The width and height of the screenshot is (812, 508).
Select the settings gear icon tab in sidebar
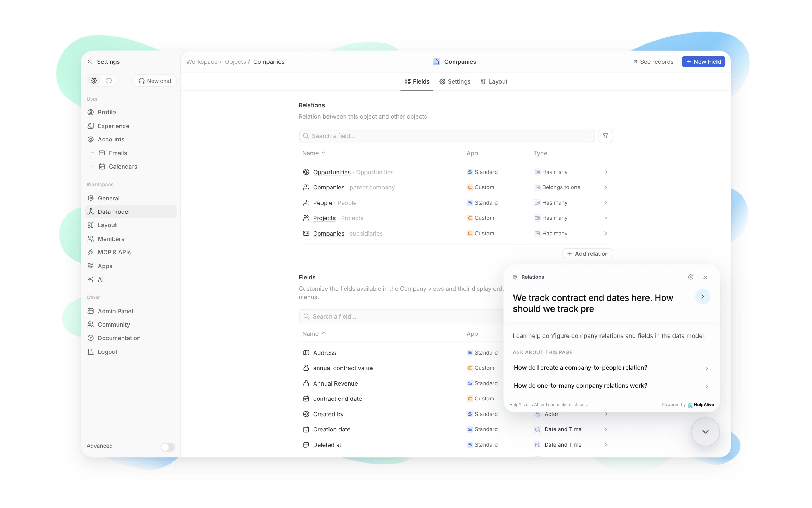pos(94,81)
